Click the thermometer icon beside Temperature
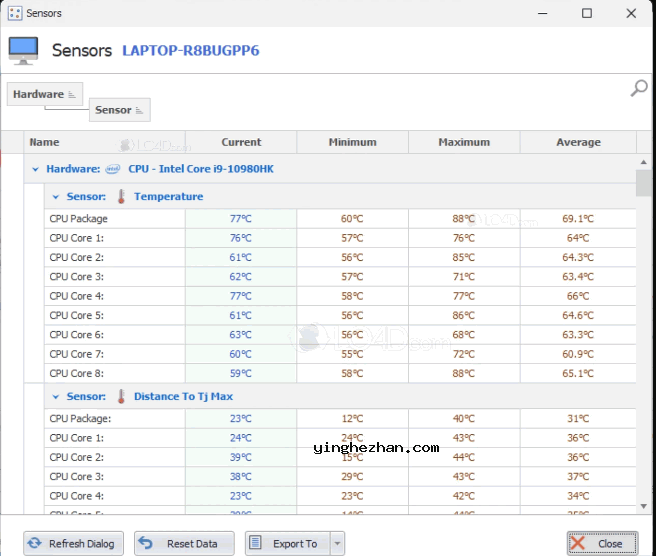The image size is (656, 556). (121, 197)
